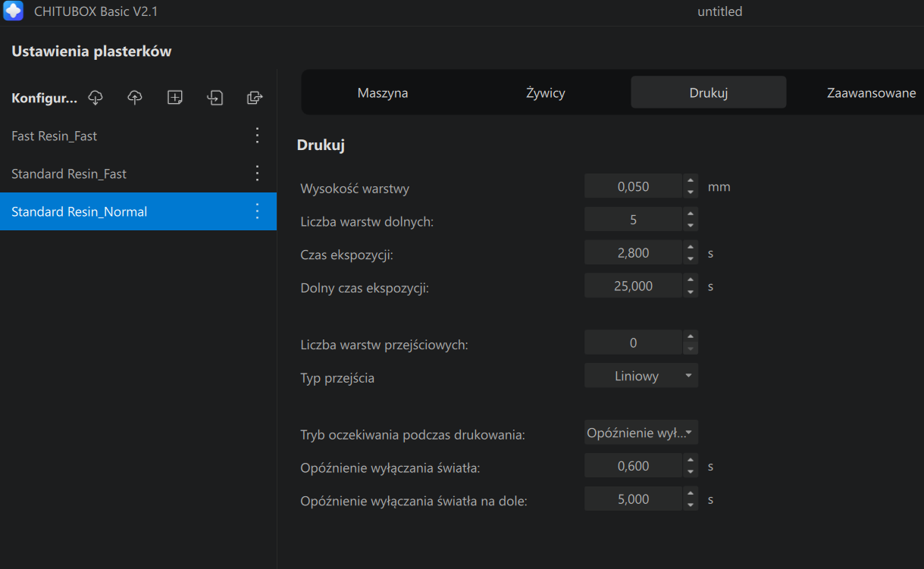This screenshot has width=924, height=569.
Task: Click Opóźnienie wyłączania światła field 0,600
Action: click(x=634, y=466)
